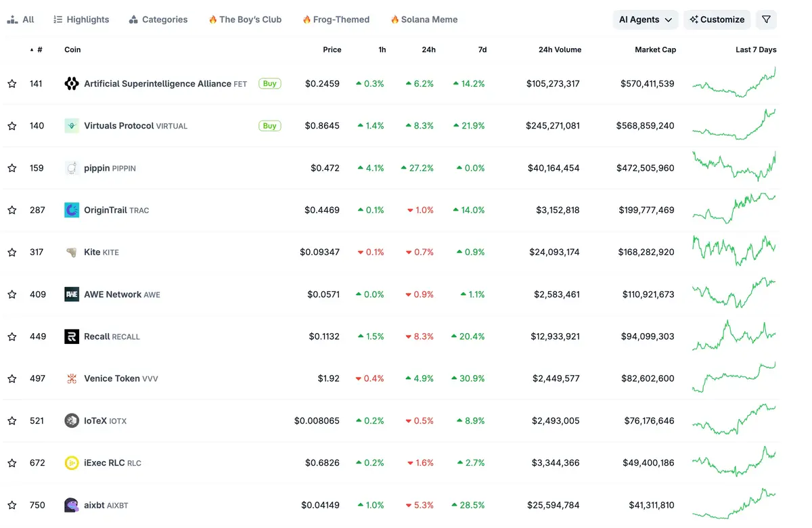Sort by rank number column header
Screen dimensions: 812x528
37,49
